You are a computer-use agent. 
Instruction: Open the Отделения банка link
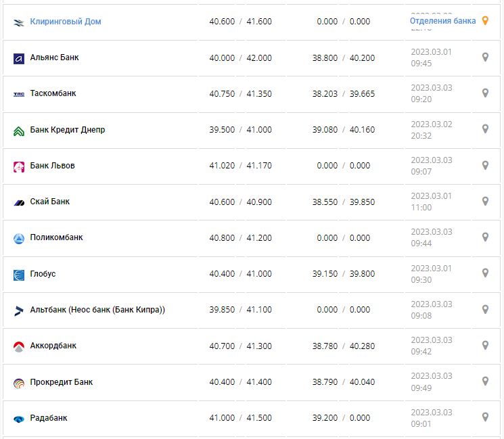[442, 21]
